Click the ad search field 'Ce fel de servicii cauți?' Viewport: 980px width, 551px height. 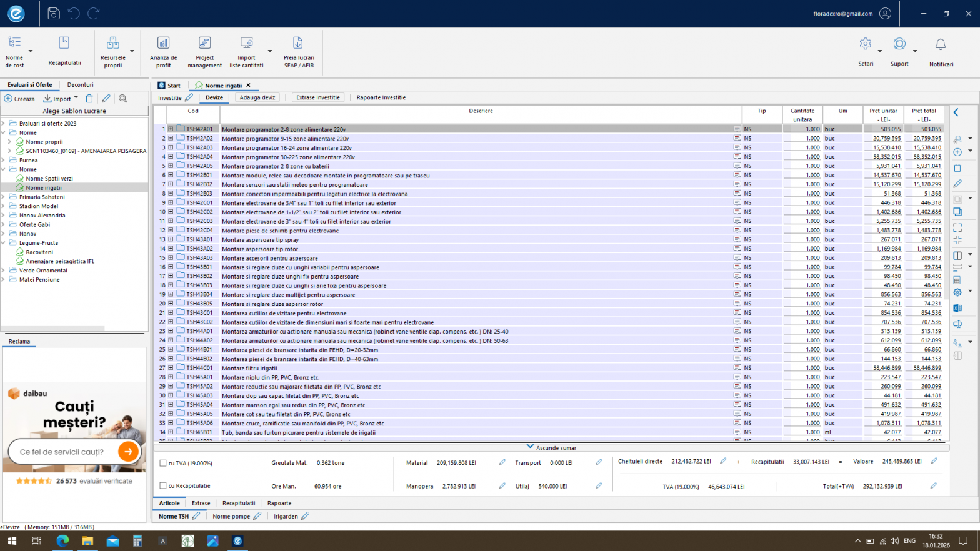click(x=62, y=452)
